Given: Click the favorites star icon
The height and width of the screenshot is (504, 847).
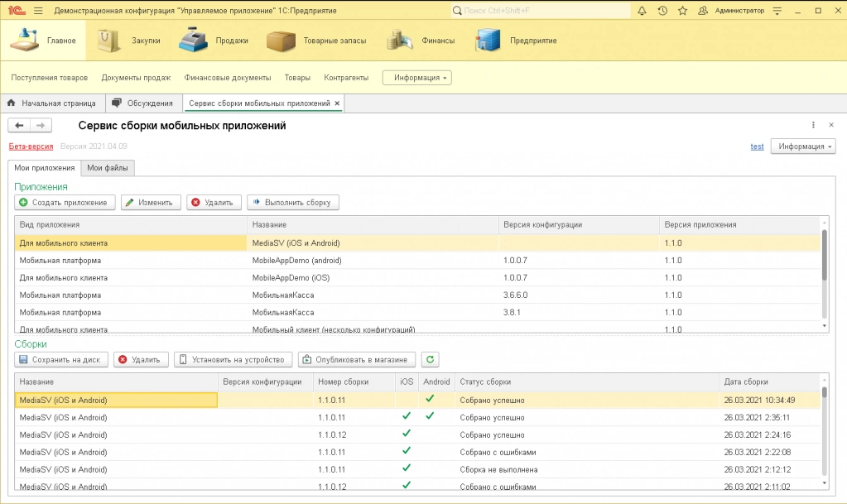Looking at the screenshot, I should click(682, 11).
